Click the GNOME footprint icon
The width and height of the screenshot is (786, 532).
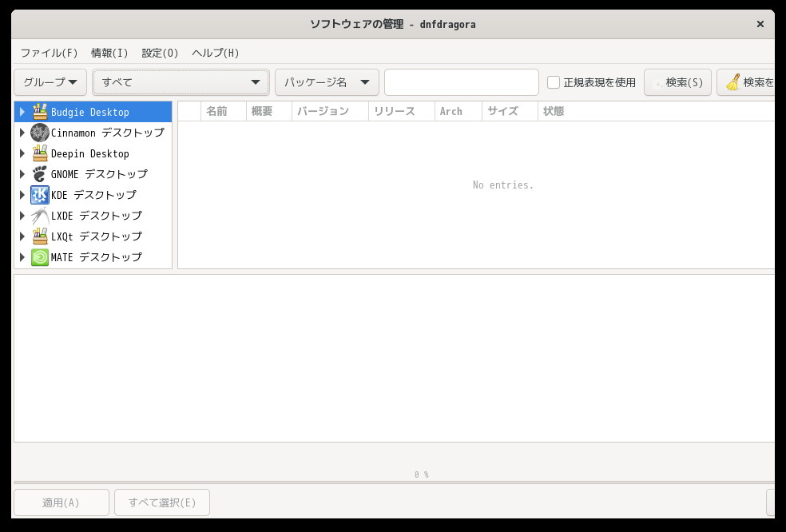tap(40, 174)
